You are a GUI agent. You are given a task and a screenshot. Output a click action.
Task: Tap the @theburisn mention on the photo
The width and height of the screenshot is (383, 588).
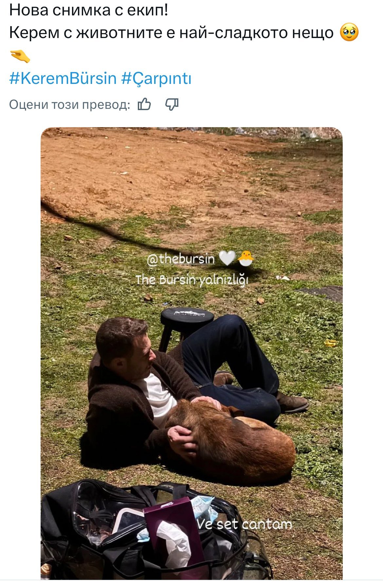(x=181, y=259)
